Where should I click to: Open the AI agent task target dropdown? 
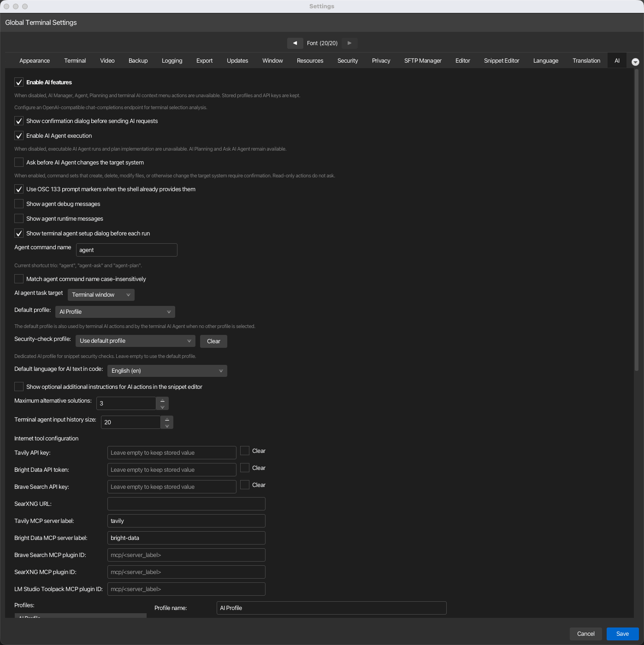[101, 295]
